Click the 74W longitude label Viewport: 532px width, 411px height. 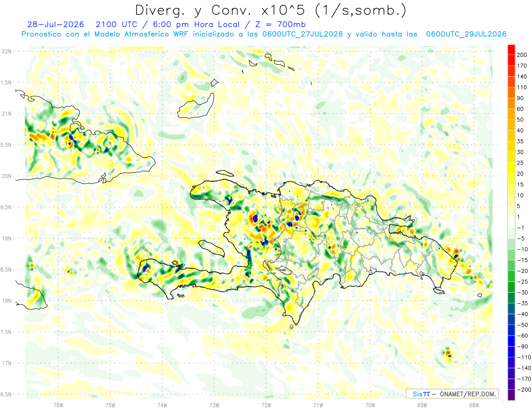162,404
